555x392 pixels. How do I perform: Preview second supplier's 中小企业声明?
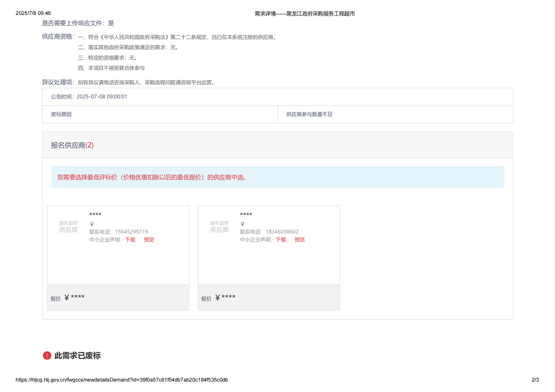click(299, 240)
